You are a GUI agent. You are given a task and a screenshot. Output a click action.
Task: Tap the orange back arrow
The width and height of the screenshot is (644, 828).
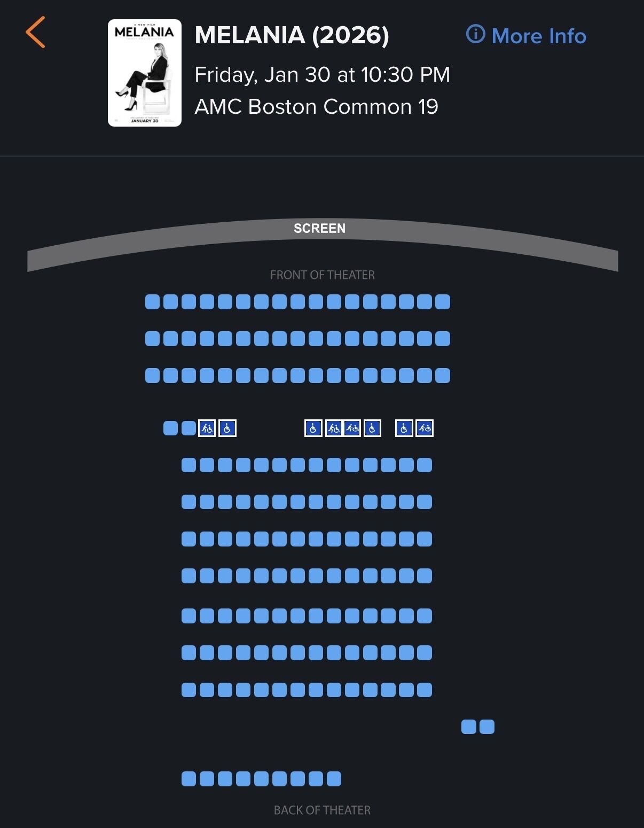pos(36,33)
